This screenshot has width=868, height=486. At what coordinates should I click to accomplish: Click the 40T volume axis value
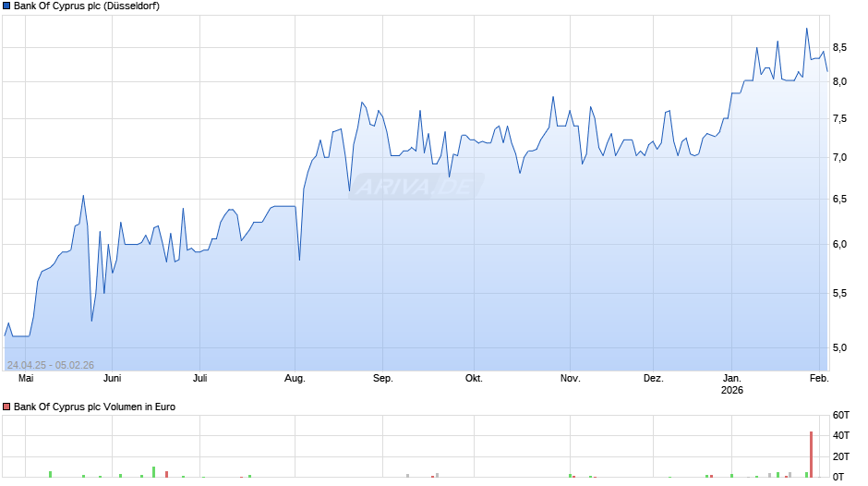[x=841, y=435]
